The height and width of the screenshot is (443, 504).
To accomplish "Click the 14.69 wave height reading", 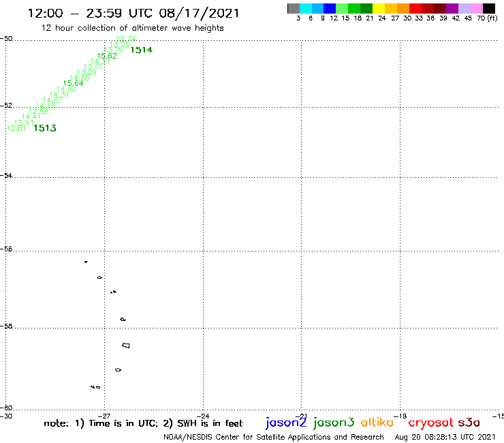I will tap(66, 89).
